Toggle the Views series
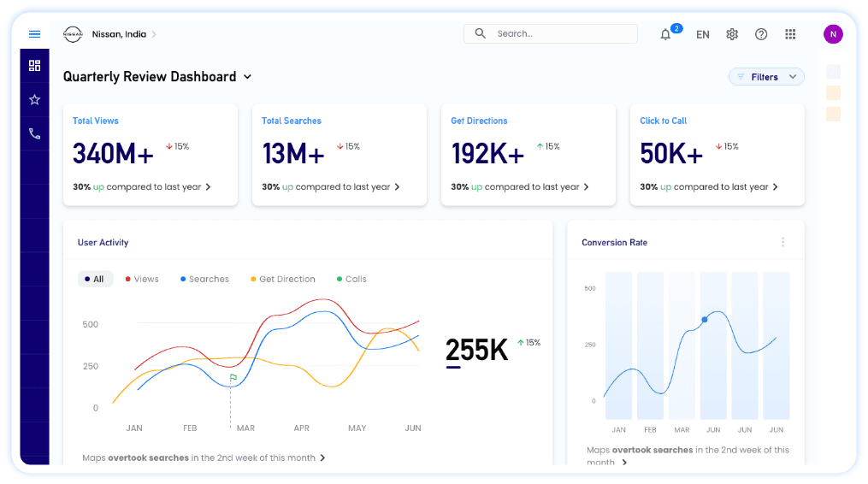This screenshot has height=484, width=868. [142, 279]
